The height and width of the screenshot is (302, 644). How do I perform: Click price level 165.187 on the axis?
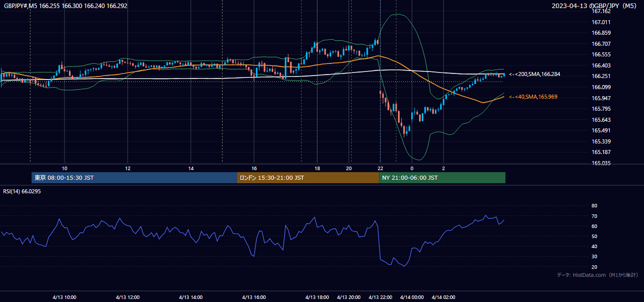tap(601, 152)
